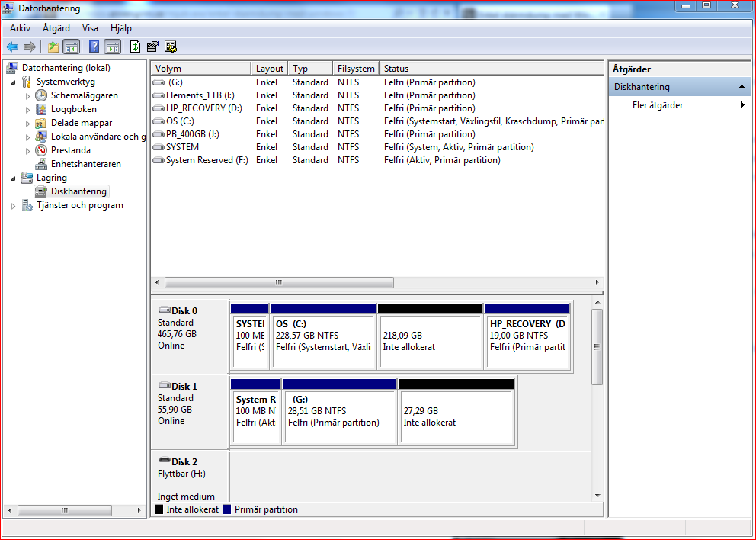This screenshot has width=756, height=540.
Task: Sort by the Volym column header
Action: tap(201, 69)
